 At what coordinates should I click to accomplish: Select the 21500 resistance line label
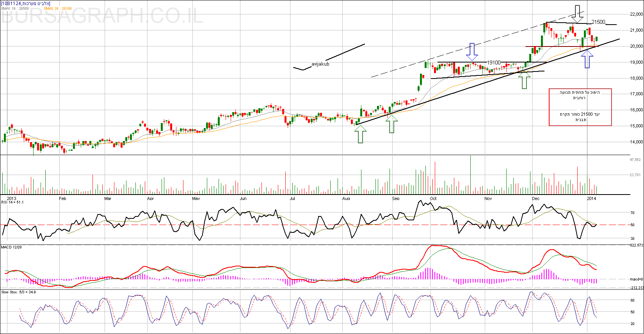pos(598,22)
